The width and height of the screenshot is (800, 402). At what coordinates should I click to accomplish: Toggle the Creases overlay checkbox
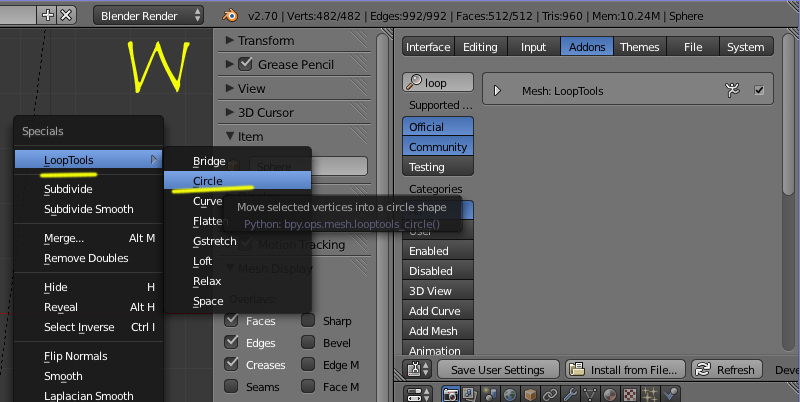tap(232, 364)
